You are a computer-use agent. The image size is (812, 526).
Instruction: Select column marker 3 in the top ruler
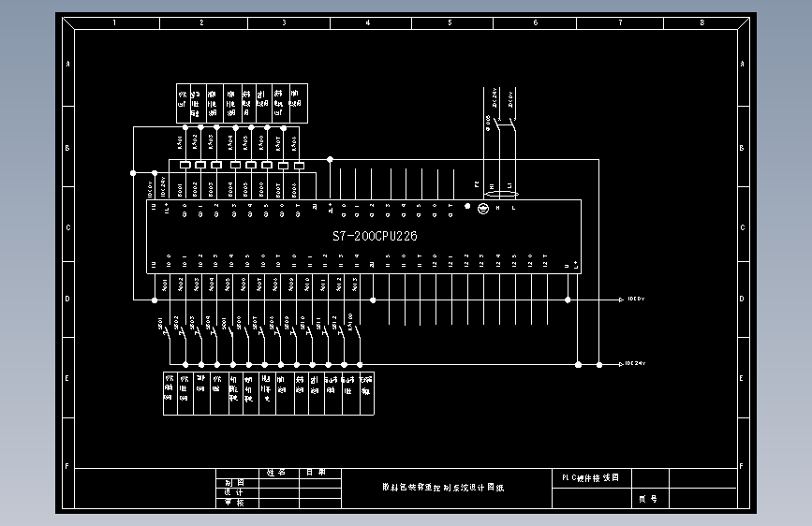click(284, 22)
